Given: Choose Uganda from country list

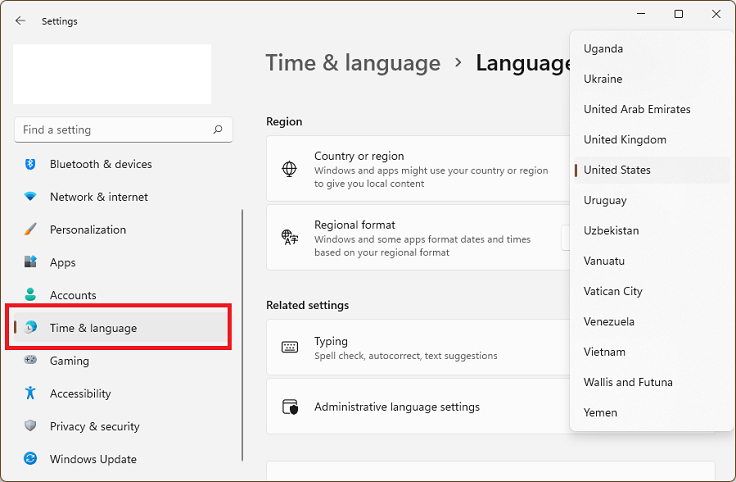Looking at the screenshot, I should pos(652,49).
